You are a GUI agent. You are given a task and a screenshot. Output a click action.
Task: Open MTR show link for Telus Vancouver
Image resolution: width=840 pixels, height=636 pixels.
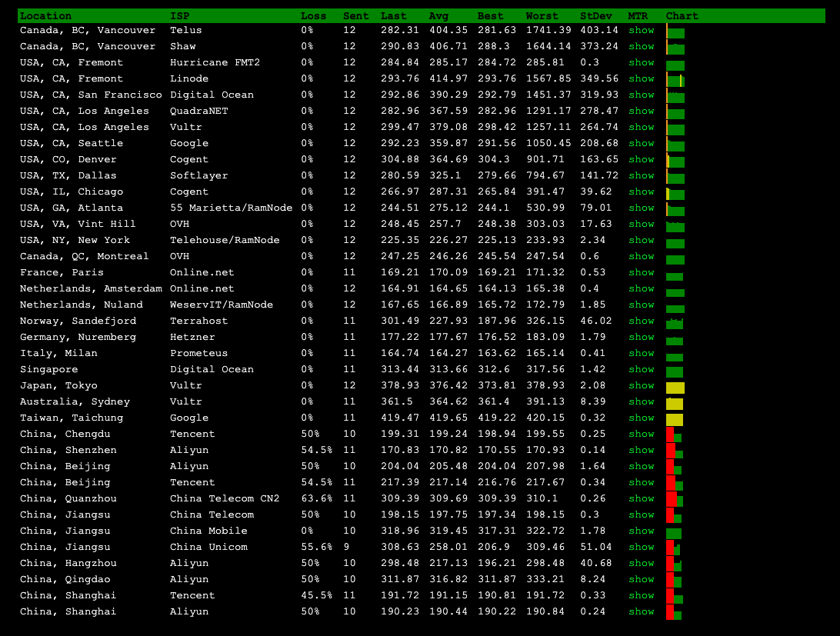(642, 31)
